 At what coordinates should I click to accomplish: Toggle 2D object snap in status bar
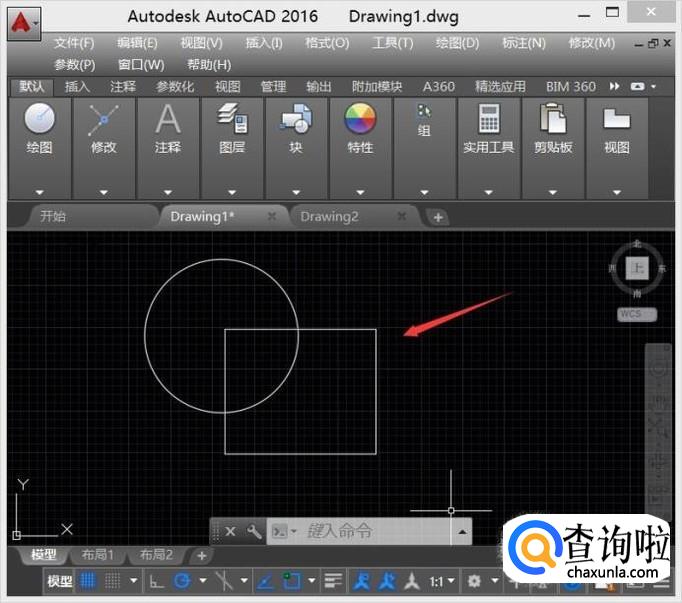tap(291, 581)
